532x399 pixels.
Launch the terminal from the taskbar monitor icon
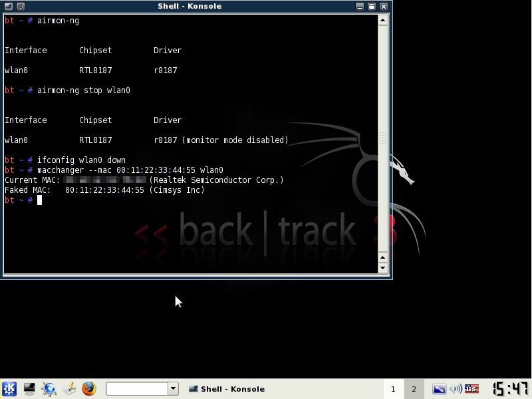coord(29,389)
